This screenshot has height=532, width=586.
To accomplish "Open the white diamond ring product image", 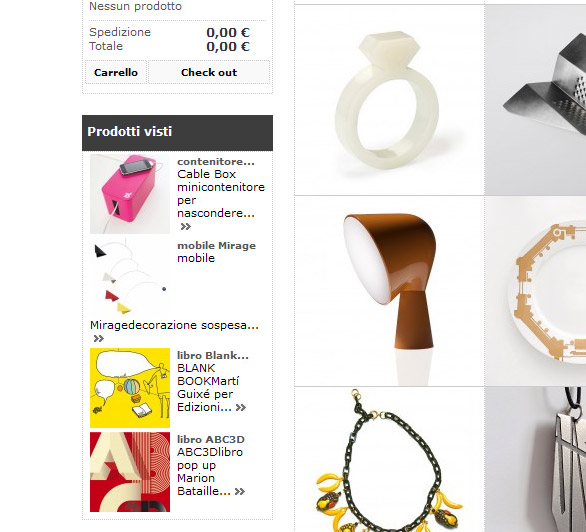I will pyautogui.click(x=389, y=100).
